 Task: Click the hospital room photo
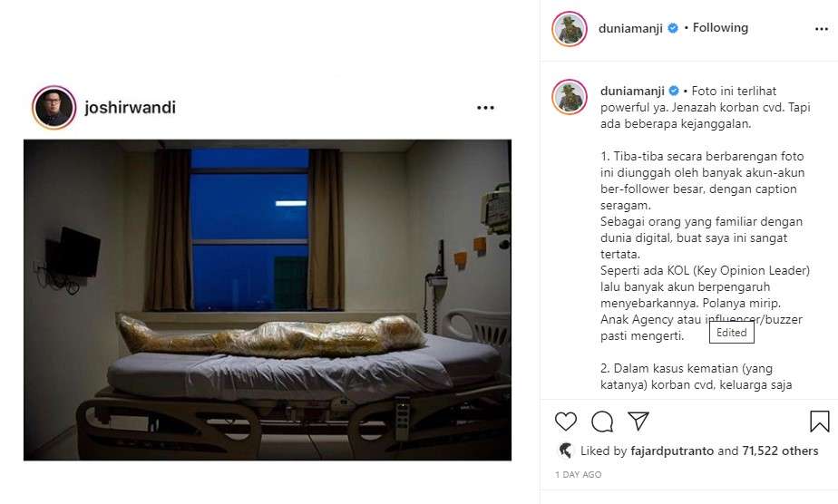pos(268,300)
